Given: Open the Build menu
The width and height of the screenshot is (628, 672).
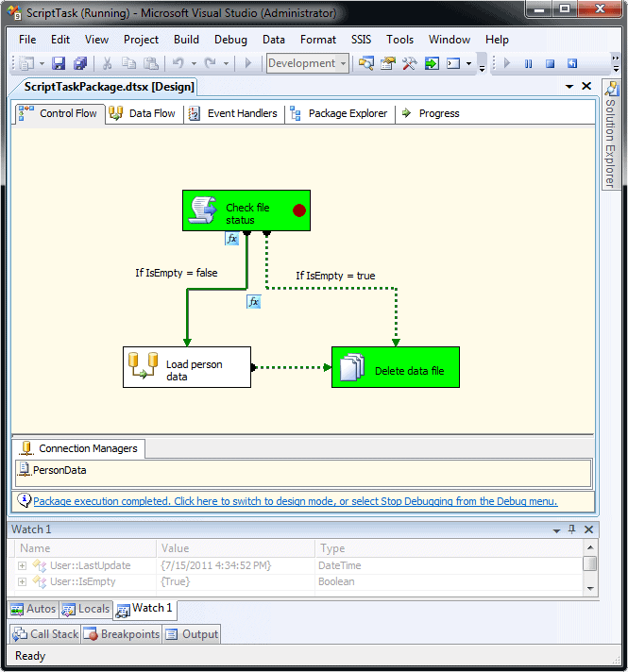Looking at the screenshot, I should click(x=186, y=40).
